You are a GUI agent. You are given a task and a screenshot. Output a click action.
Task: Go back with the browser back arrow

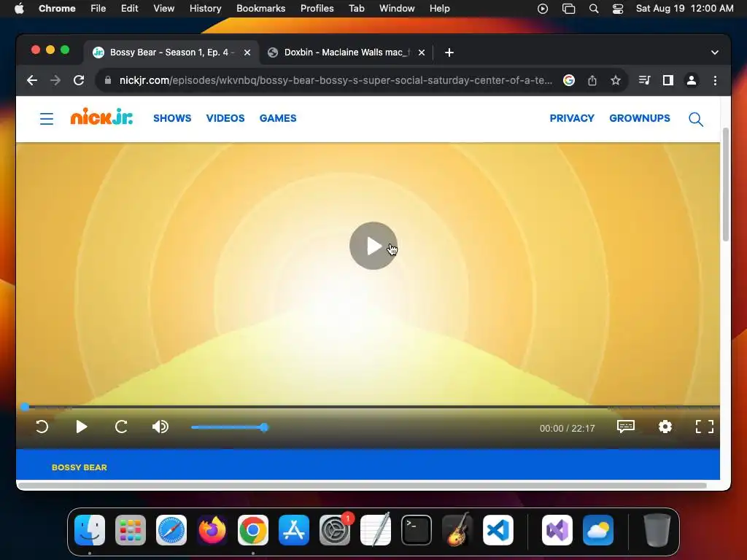coord(32,80)
